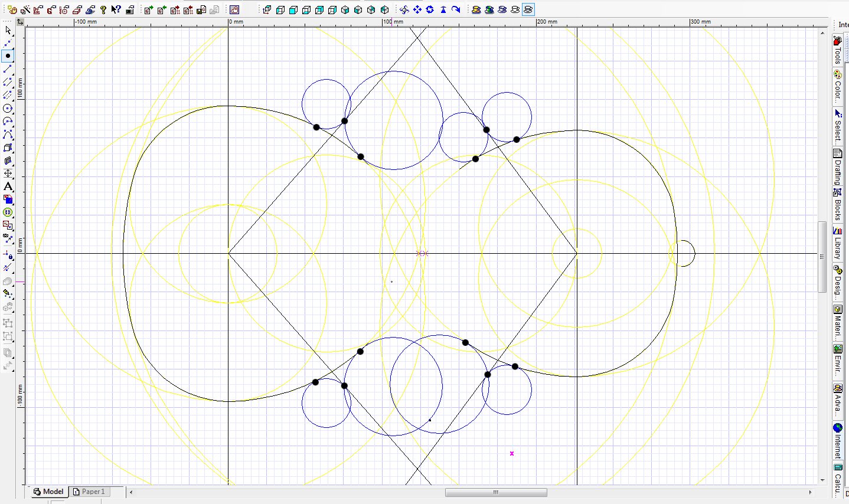Image resolution: width=849 pixels, height=504 pixels.
Task: Toggle the green teacup render mode
Action: 489,9
